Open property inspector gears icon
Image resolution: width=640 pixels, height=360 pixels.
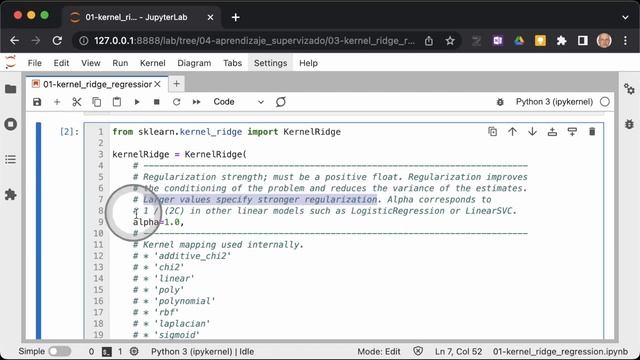tap(629, 89)
